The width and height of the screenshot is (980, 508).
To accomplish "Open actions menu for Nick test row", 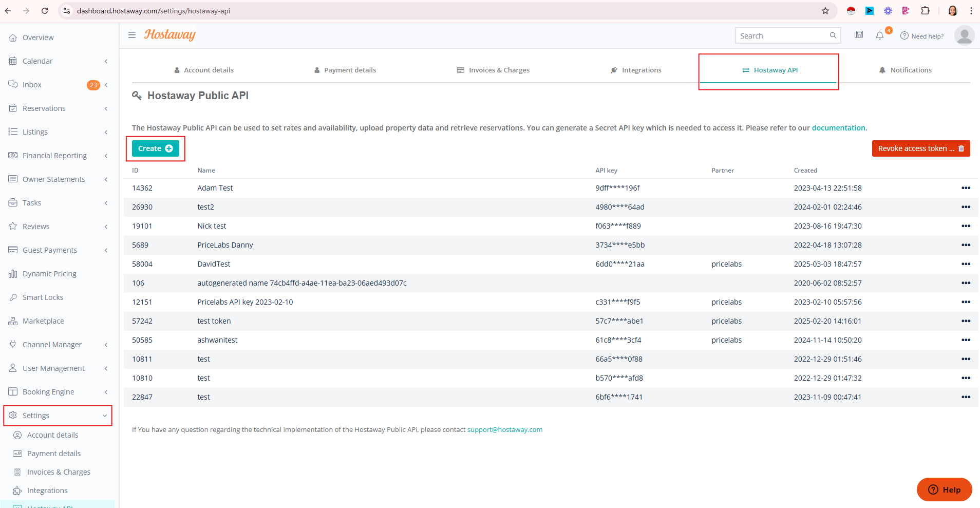I will (966, 226).
